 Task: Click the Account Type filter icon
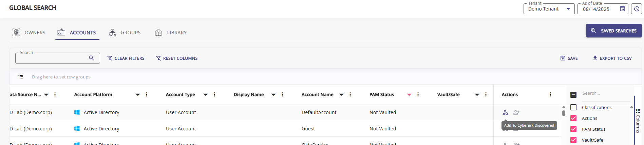205,94
